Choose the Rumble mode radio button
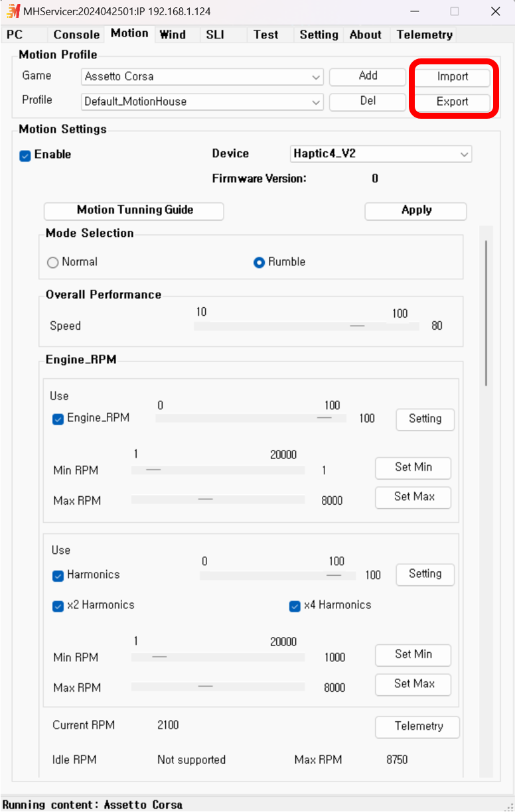The image size is (517, 812). 259,263
